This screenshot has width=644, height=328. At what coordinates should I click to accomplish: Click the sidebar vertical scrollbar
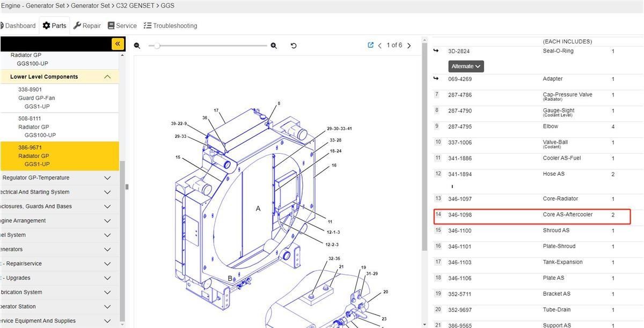pyautogui.click(x=122, y=241)
